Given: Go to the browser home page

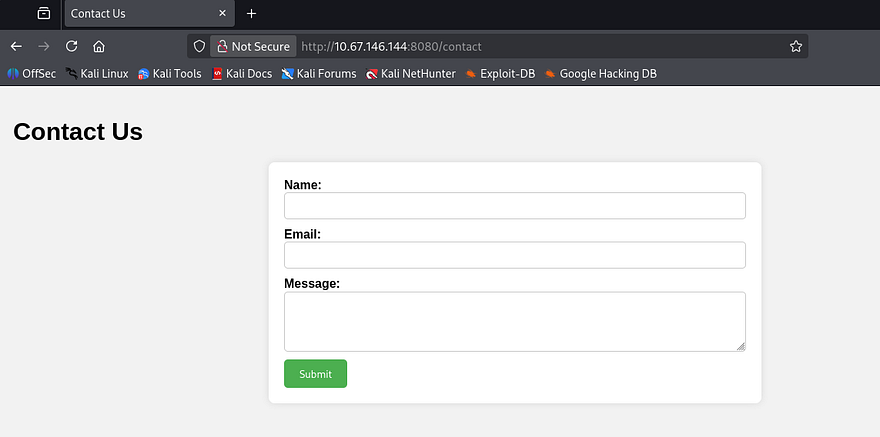Looking at the screenshot, I should point(99,46).
